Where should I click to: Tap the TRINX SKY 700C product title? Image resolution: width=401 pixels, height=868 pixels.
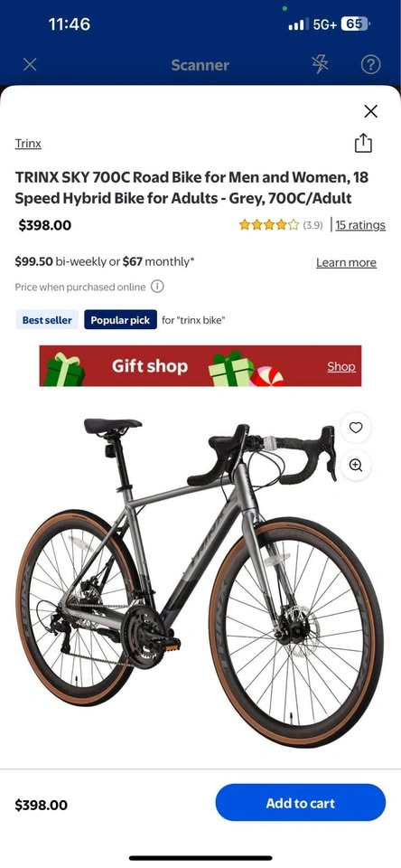(x=191, y=188)
